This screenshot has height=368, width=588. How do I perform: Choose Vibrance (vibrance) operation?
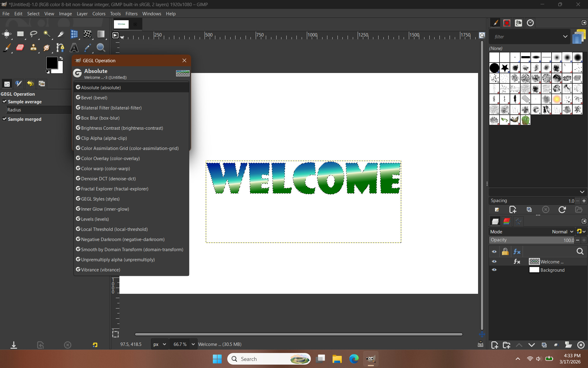131,270
